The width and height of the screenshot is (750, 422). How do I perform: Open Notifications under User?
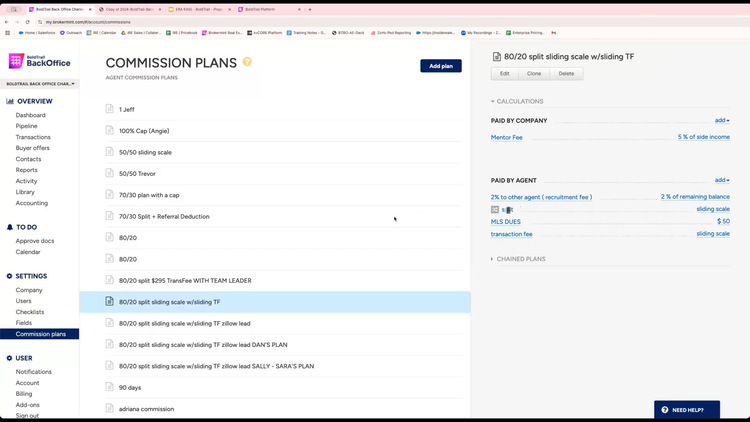point(33,372)
